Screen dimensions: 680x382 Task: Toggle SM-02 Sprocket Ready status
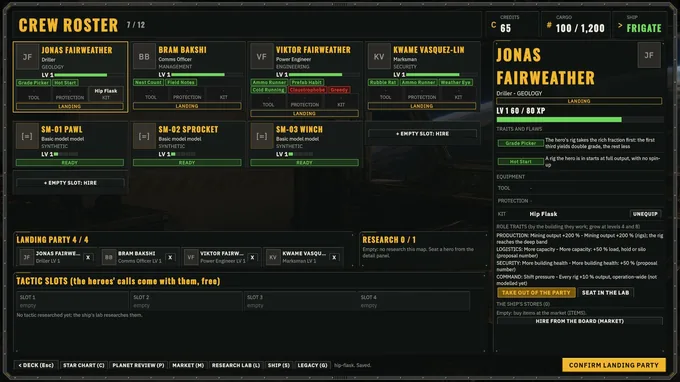click(x=187, y=163)
